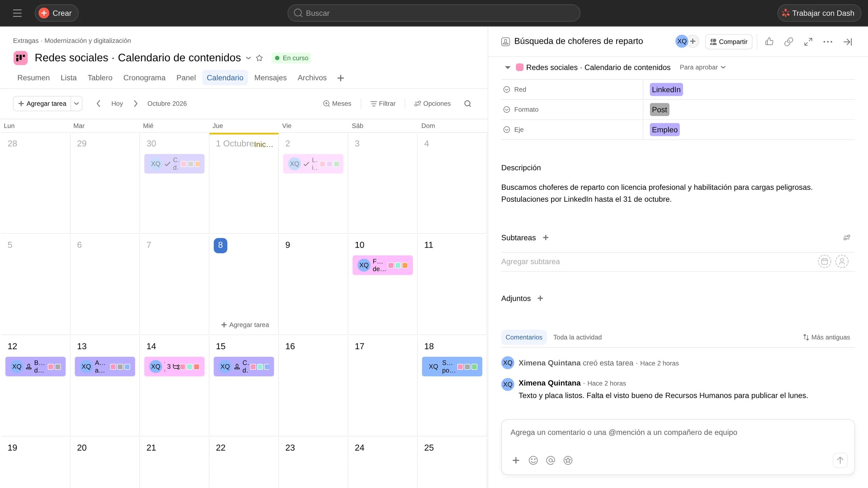Expand task to full screen
The height and width of the screenshot is (488, 868).
(x=808, y=42)
